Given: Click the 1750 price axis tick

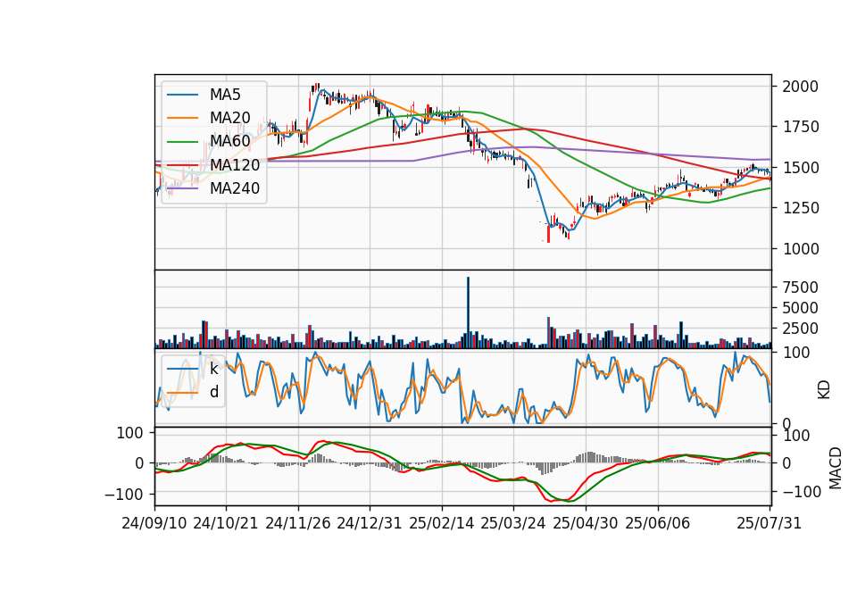Looking at the screenshot, I should point(800,127).
